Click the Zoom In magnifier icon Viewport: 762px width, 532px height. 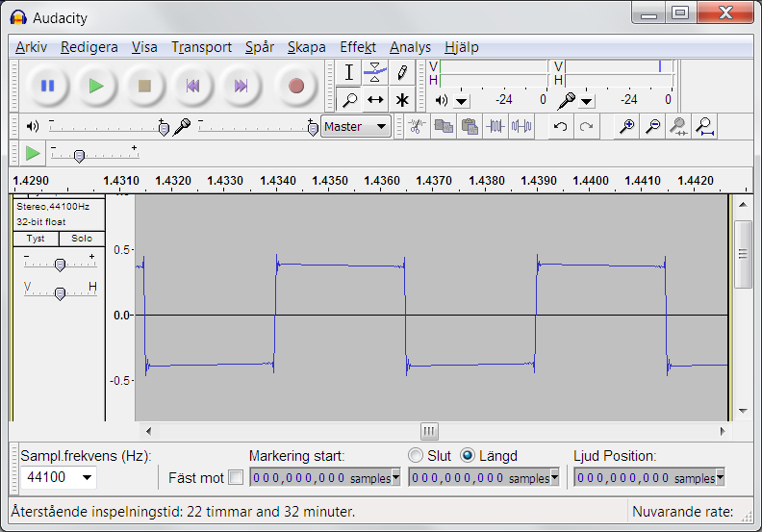click(626, 126)
